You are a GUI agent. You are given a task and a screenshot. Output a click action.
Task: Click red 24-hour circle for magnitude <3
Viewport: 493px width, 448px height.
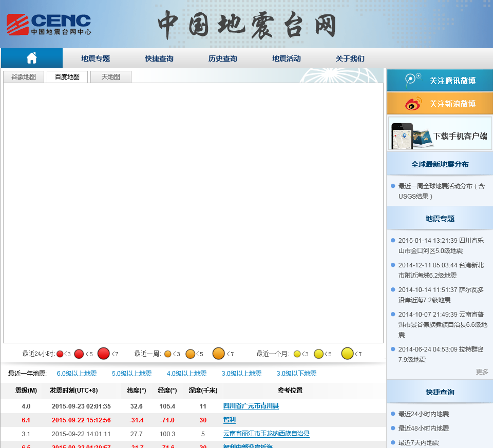[x=60, y=354]
